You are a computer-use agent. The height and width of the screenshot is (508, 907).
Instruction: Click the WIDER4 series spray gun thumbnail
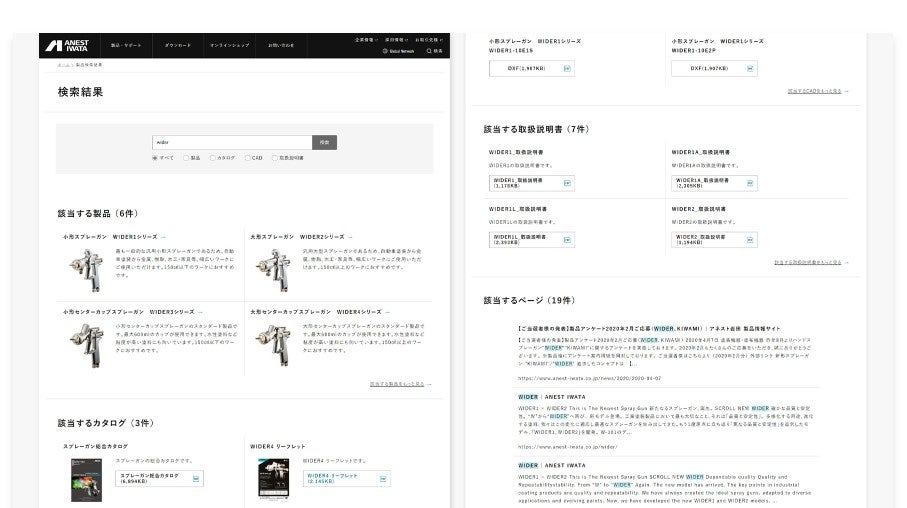coord(274,345)
